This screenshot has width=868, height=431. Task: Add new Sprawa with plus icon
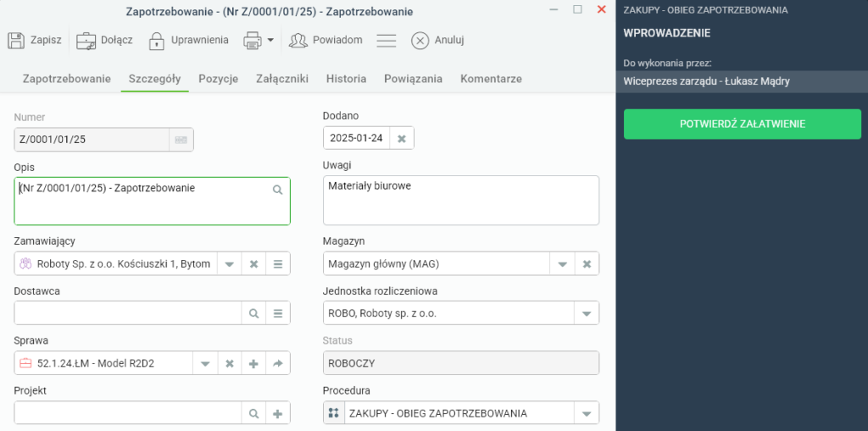253,363
